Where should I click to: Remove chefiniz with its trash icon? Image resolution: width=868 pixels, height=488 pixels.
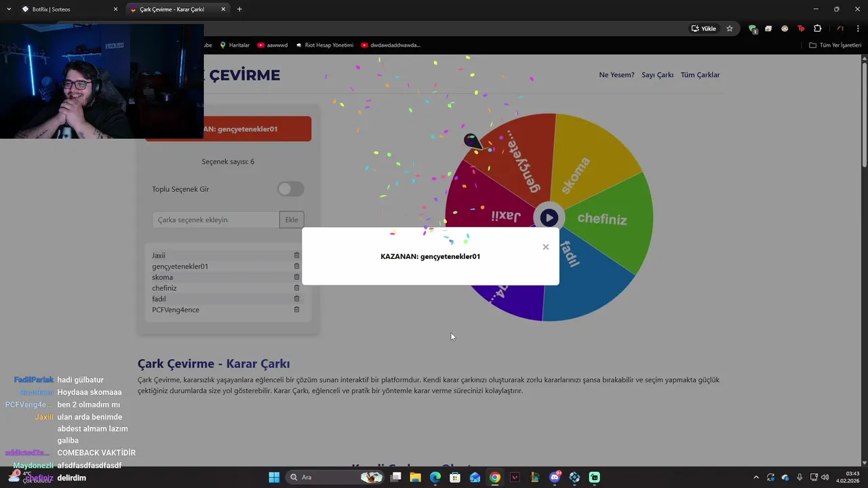coord(296,288)
